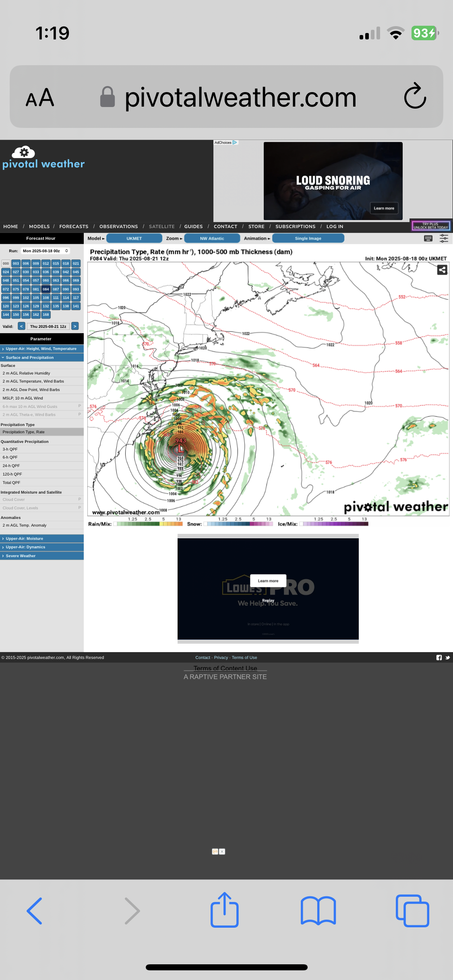Open the FORECASTS menu item
This screenshot has width=453, height=980.
(x=74, y=226)
